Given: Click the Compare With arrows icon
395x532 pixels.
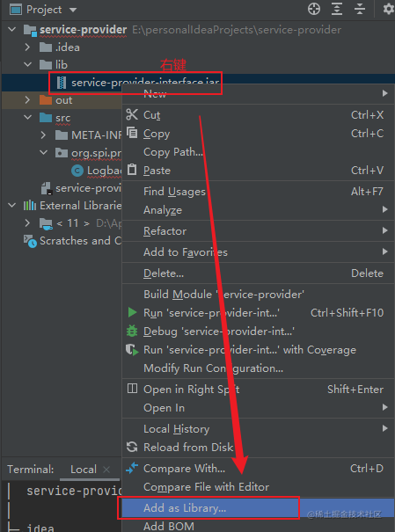Looking at the screenshot, I should pyautogui.click(x=132, y=468).
